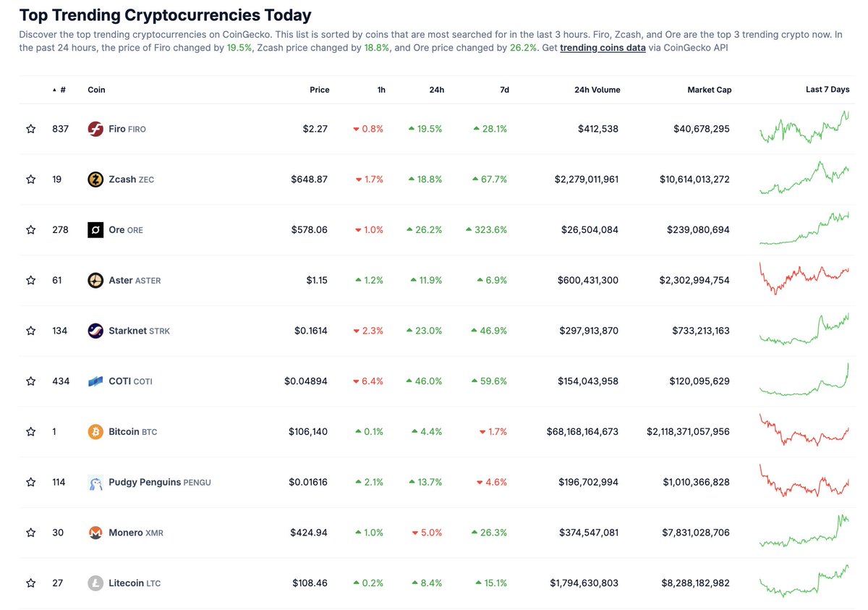Star Ore as a favorite

30,229
